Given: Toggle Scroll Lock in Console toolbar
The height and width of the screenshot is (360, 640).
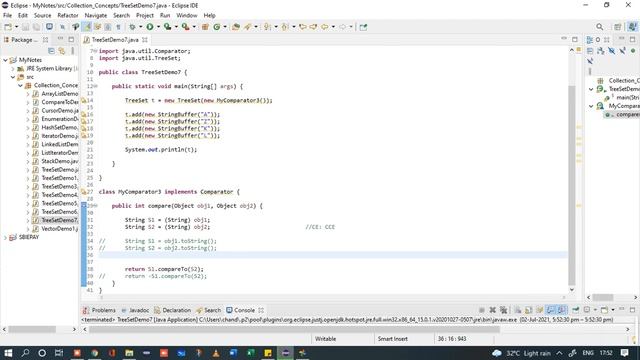Looking at the screenshot, I should point(528,310).
